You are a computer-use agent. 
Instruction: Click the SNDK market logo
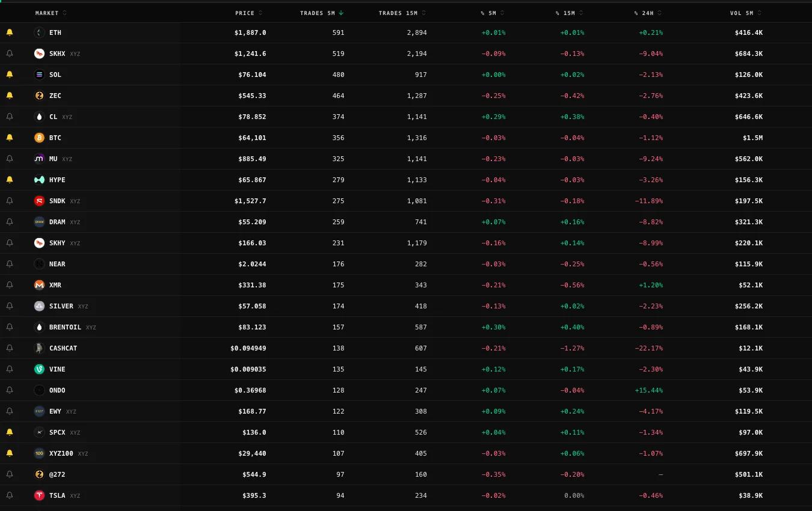(x=39, y=201)
